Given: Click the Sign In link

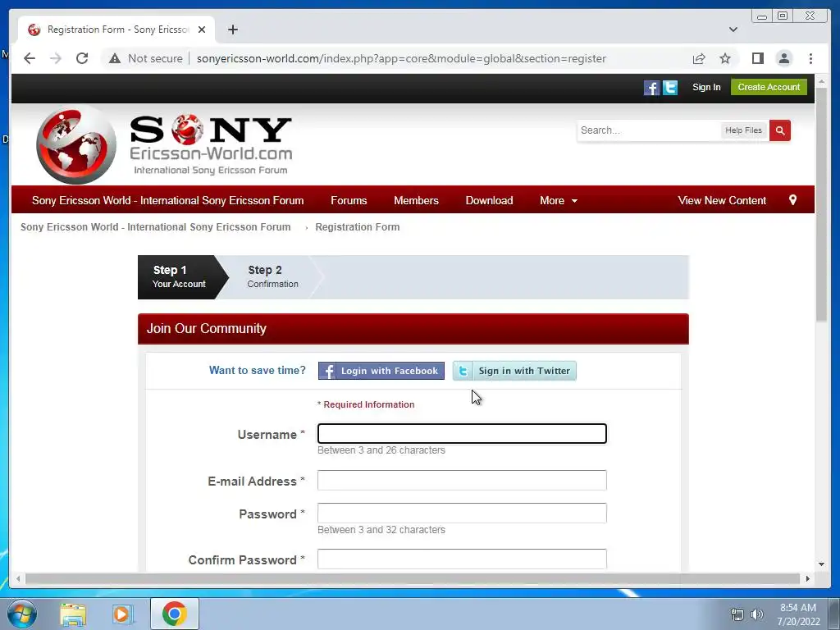Looking at the screenshot, I should 706,87.
